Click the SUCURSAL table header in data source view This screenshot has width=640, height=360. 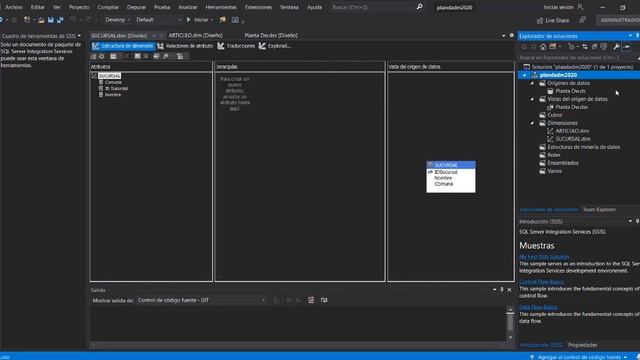click(x=451, y=165)
